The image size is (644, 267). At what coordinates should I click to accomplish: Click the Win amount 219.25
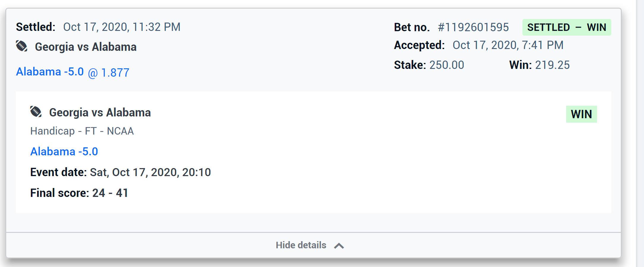[552, 65]
